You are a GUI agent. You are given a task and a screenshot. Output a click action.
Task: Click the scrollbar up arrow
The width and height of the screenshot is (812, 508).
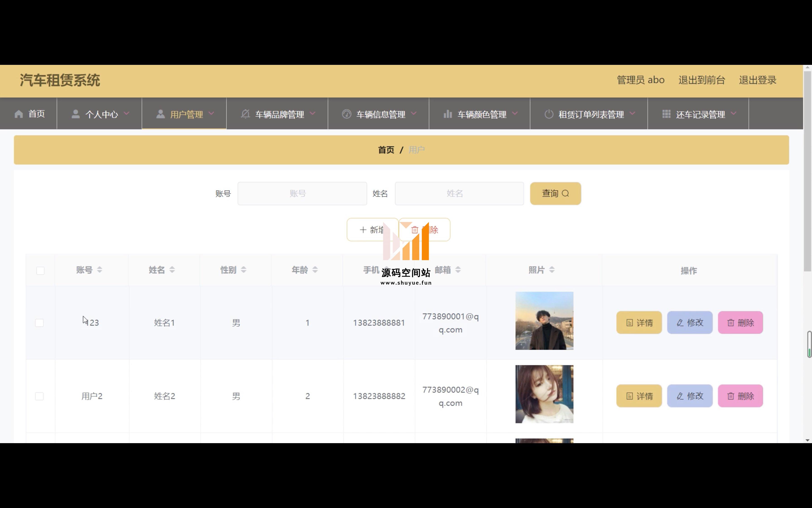click(807, 68)
